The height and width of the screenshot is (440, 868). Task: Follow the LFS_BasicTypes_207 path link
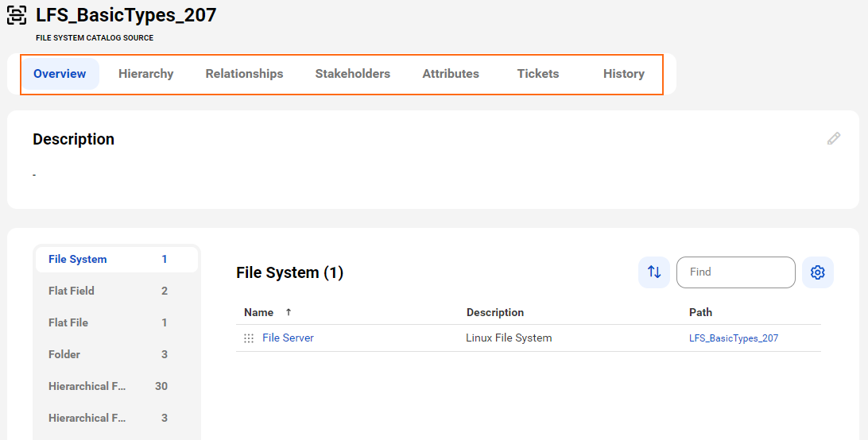[x=734, y=338]
